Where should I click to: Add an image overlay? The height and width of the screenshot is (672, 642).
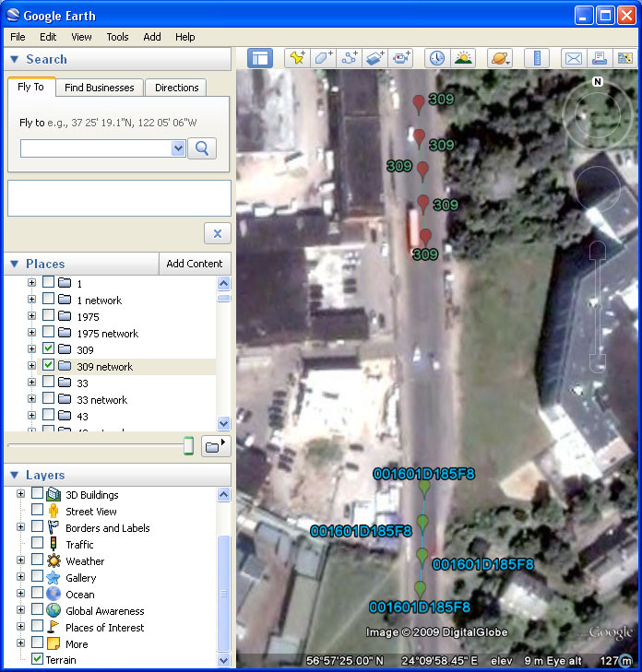374,58
